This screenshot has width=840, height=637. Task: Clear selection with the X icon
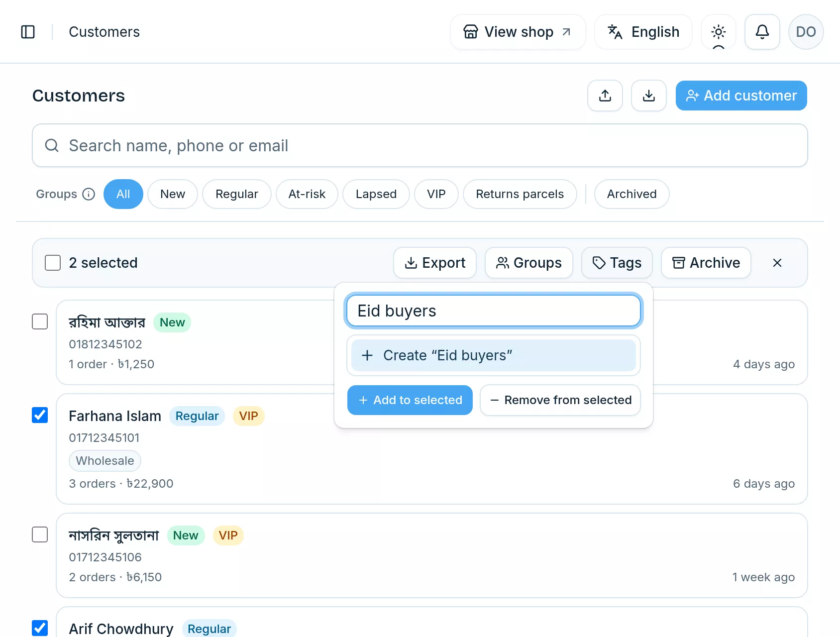[777, 263]
